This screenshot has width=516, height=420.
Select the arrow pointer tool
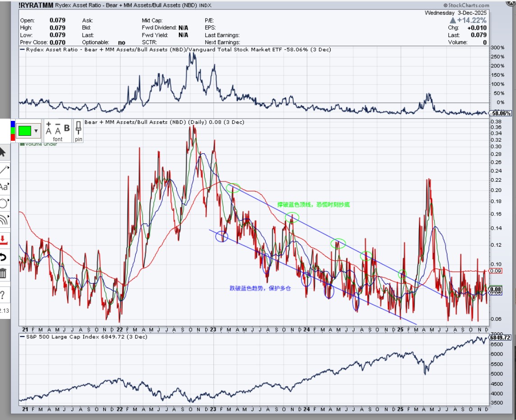tap(4, 152)
